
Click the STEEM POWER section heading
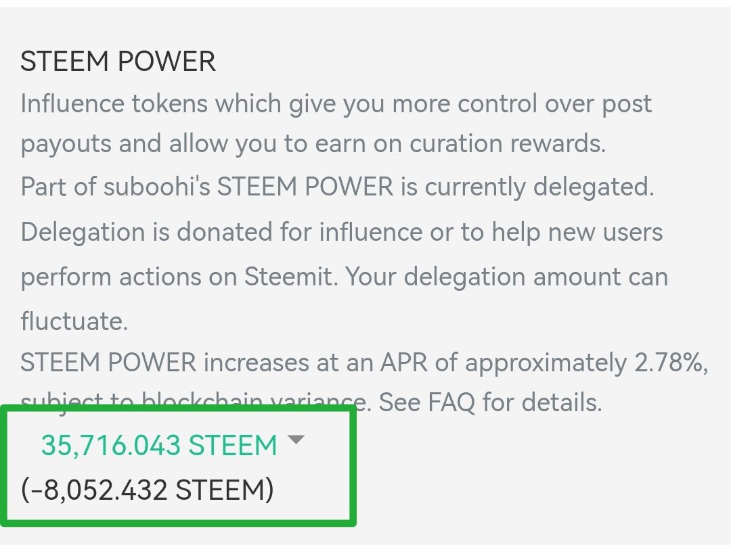point(118,62)
